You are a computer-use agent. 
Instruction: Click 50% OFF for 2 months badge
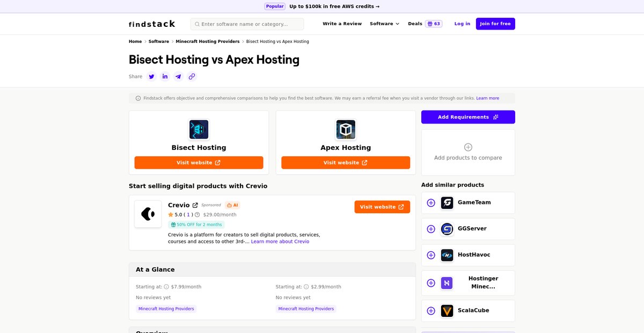point(196,225)
